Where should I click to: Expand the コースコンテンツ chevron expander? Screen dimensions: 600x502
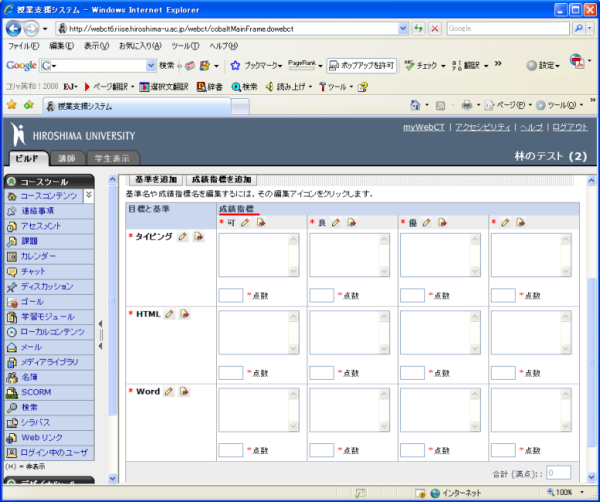(89, 195)
